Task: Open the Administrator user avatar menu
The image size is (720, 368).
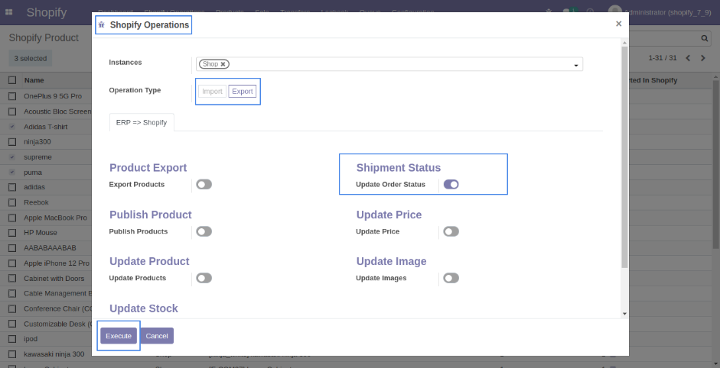Action: click(615, 11)
